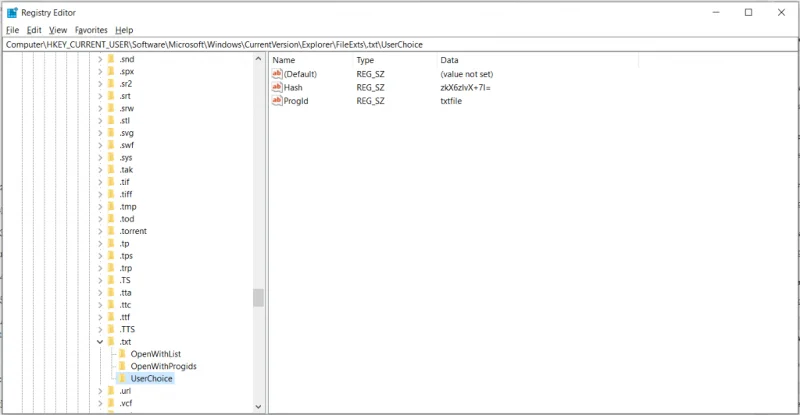This screenshot has height=415, width=800.
Task: Click the OpenWithProgids folder icon
Action: pyautogui.click(x=122, y=366)
